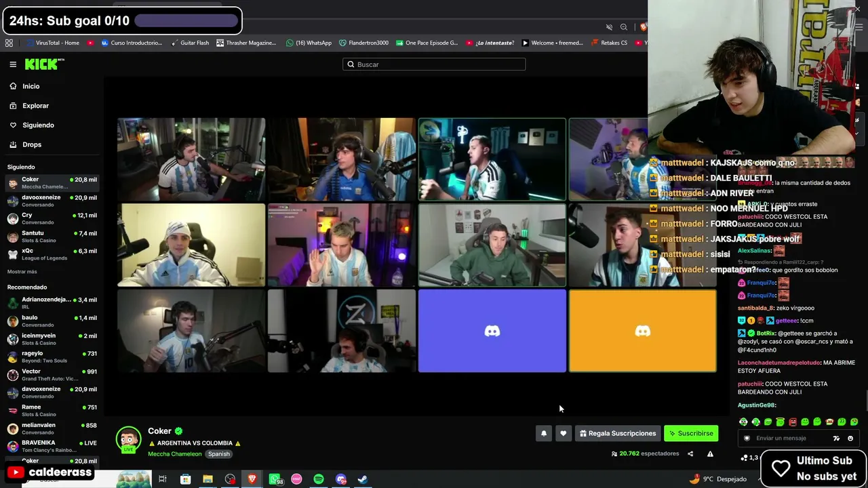The width and height of the screenshot is (868, 488).
Task: Open Spotify from the taskbar
Action: click(319, 479)
